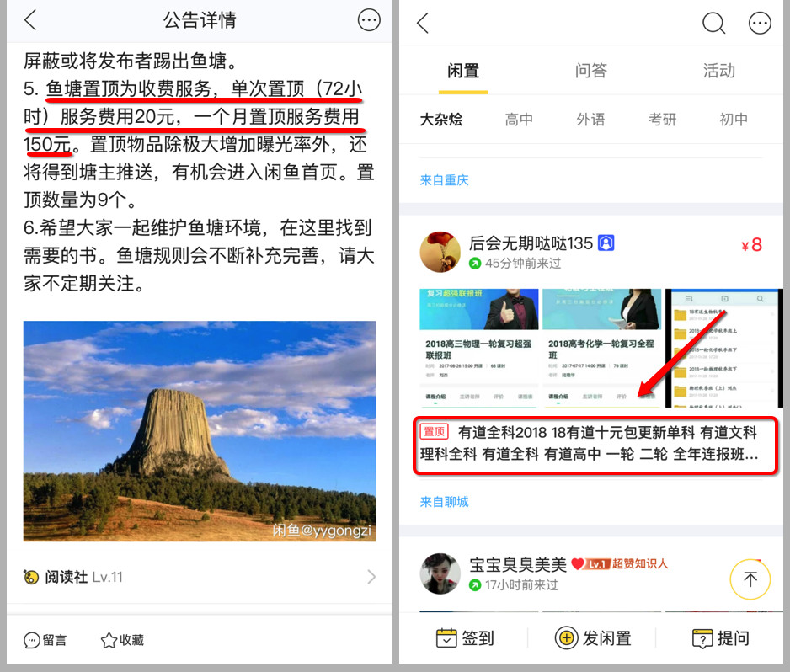Toggle 收藏 star to favorite announcement
The image size is (790, 672).
(x=109, y=640)
